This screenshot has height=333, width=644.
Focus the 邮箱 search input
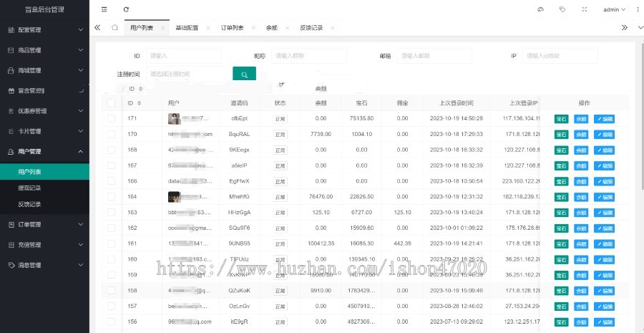434,56
